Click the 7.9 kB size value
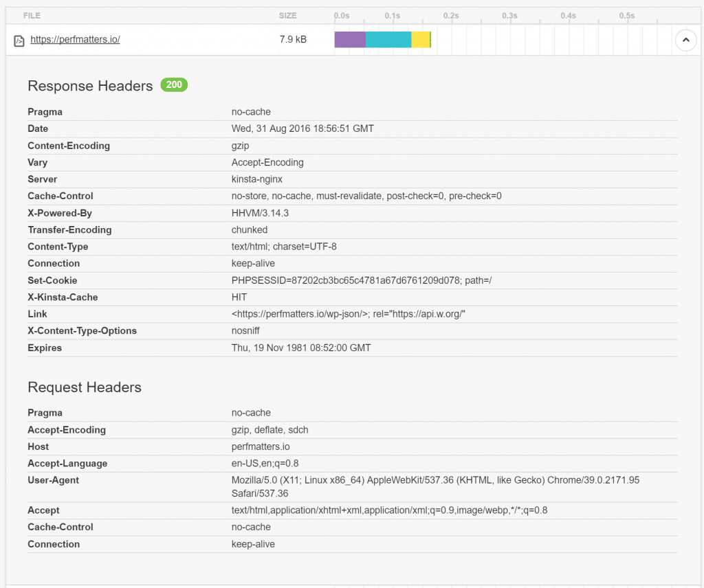 pos(293,40)
